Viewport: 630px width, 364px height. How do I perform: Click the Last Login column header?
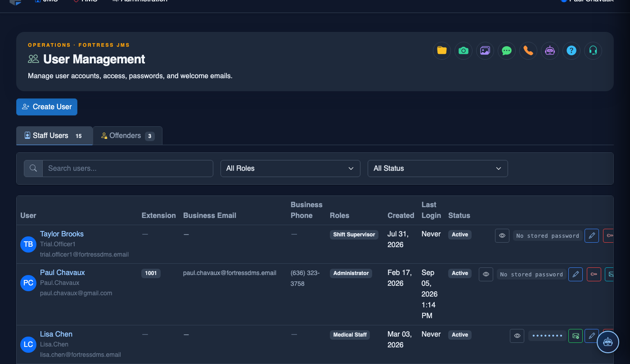pos(431,210)
